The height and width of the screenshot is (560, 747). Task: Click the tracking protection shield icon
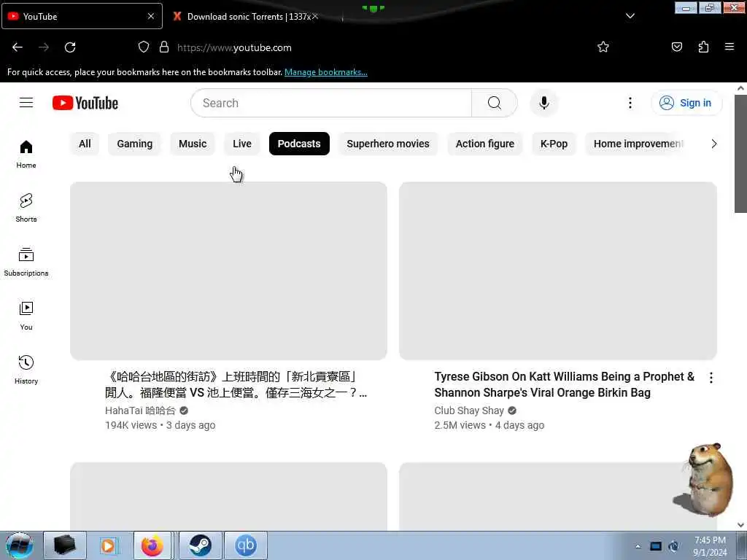tap(144, 47)
